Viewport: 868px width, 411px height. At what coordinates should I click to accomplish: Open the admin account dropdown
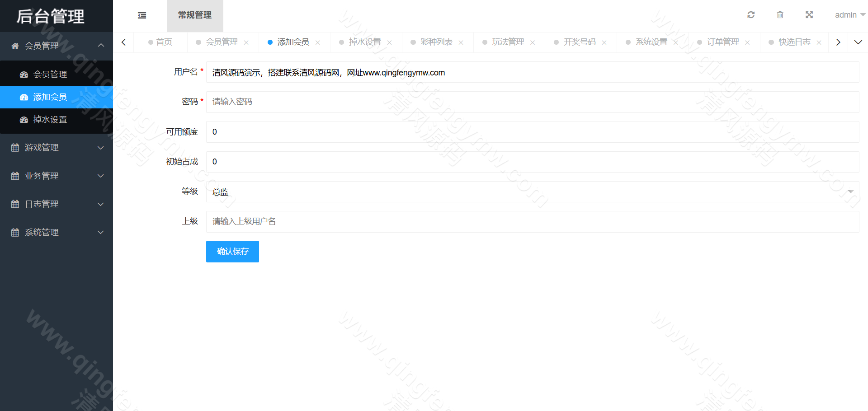coord(849,14)
